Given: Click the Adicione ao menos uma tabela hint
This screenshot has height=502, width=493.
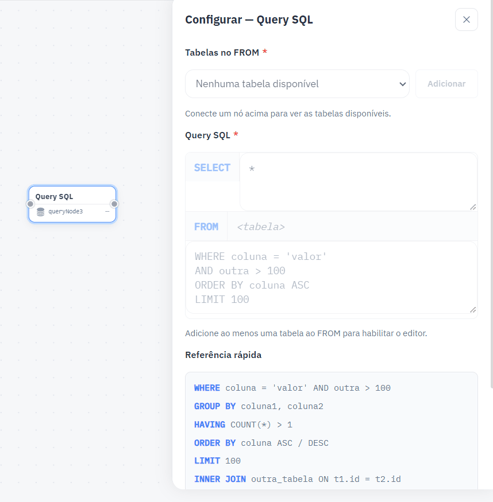Looking at the screenshot, I should coord(306,333).
